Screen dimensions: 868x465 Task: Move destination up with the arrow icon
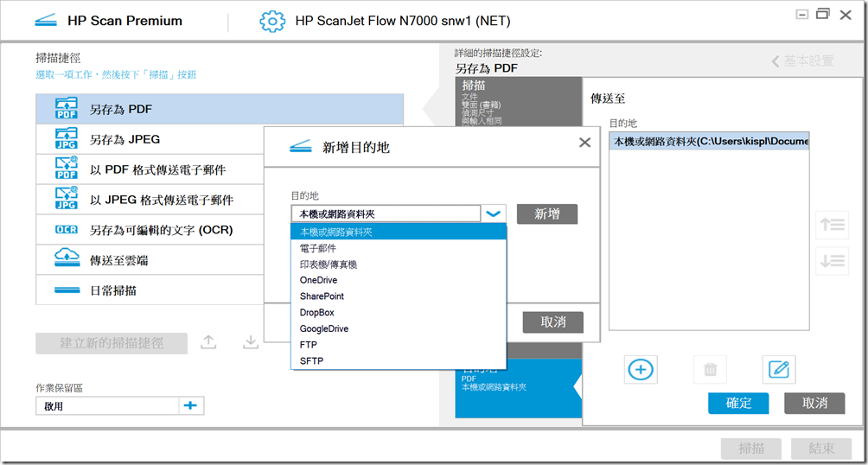pyautogui.click(x=832, y=224)
